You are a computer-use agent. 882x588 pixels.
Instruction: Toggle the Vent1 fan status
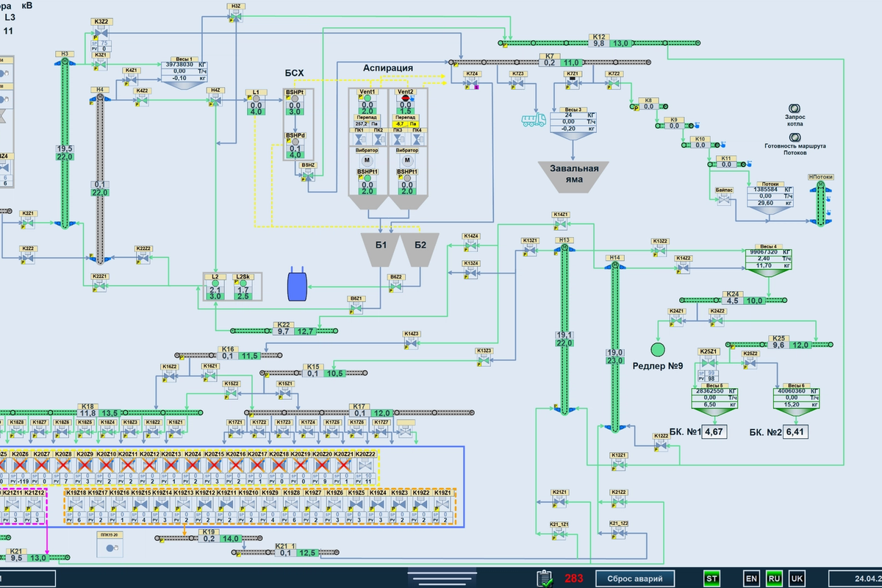click(367, 98)
